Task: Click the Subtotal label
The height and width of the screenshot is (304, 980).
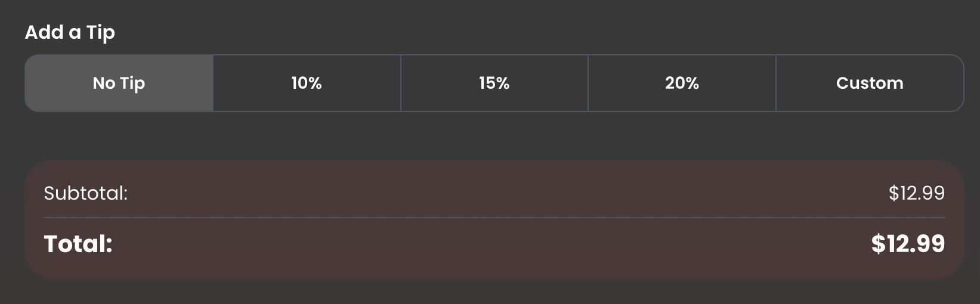Action: [x=85, y=193]
